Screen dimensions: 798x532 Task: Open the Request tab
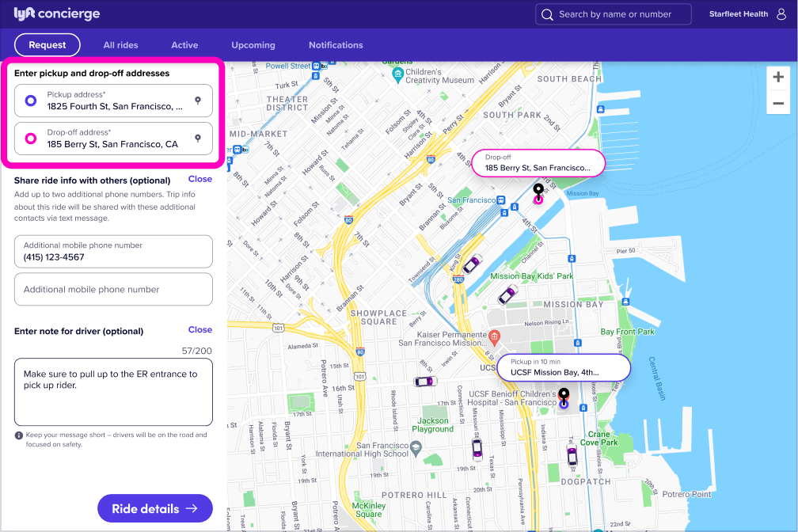(x=47, y=45)
